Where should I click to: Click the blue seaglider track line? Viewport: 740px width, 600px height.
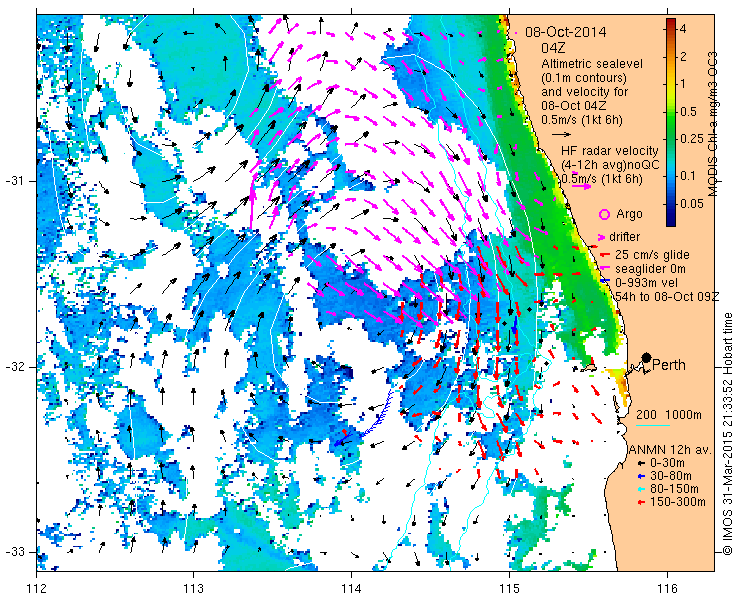pyautogui.click(x=366, y=419)
